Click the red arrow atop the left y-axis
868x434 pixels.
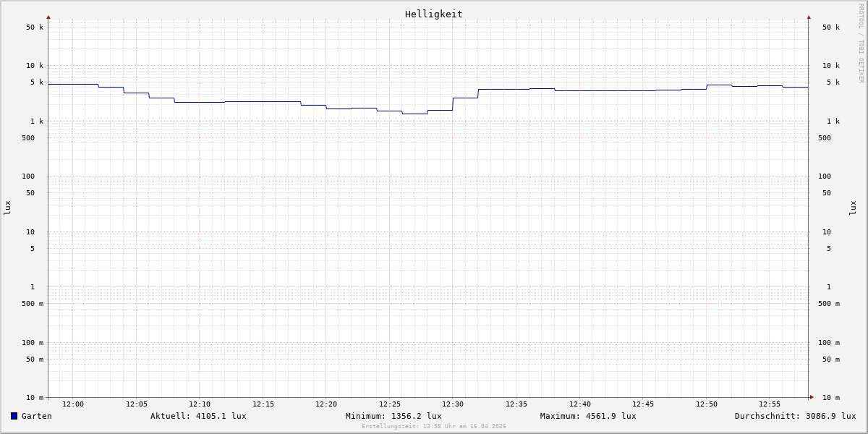coord(48,17)
